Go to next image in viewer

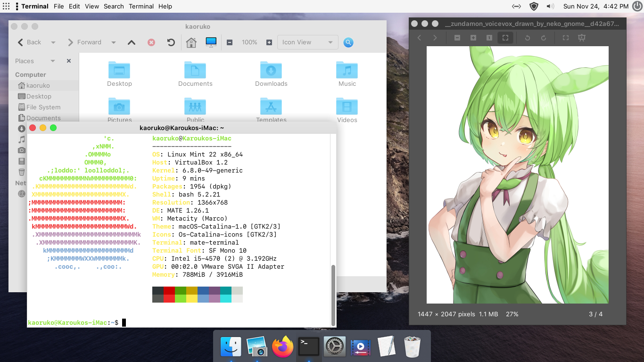pos(435,38)
